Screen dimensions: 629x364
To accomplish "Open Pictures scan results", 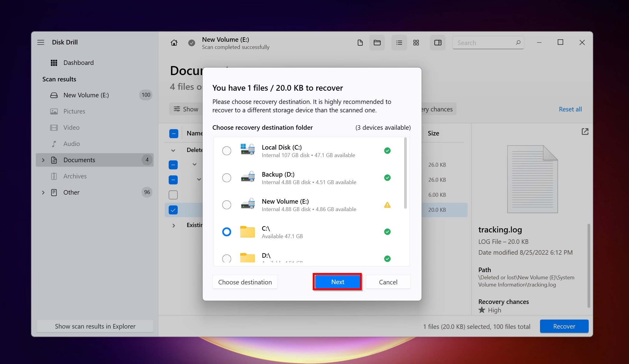I will [74, 111].
